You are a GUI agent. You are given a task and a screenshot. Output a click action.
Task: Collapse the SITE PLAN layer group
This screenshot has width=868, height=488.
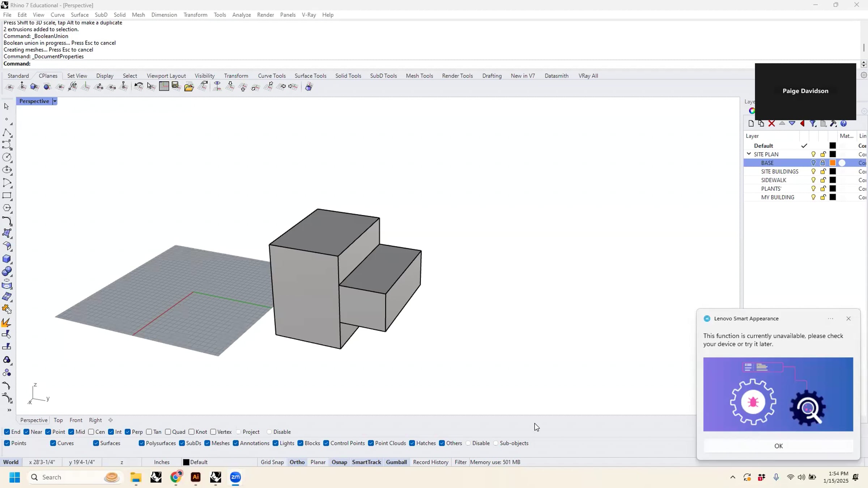pos(749,154)
